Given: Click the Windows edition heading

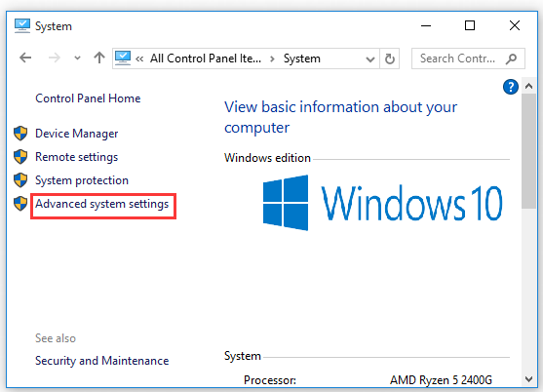Looking at the screenshot, I should (267, 158).
